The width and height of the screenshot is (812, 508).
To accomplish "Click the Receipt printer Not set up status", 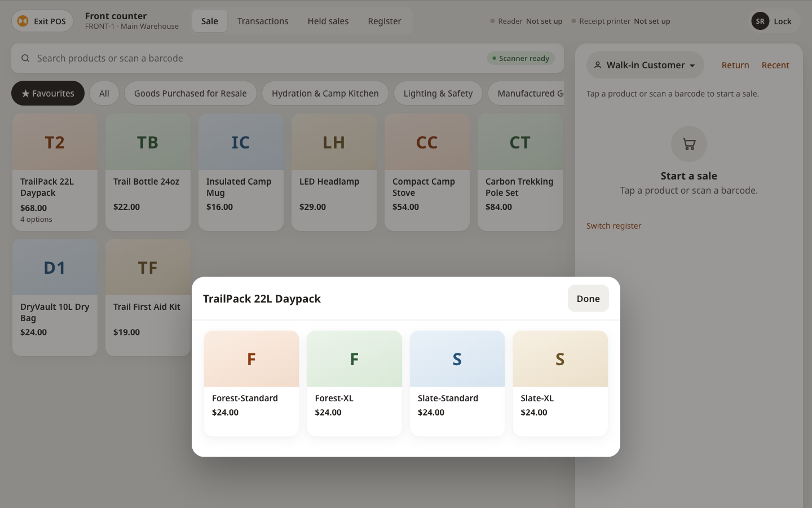I will 621,21.
